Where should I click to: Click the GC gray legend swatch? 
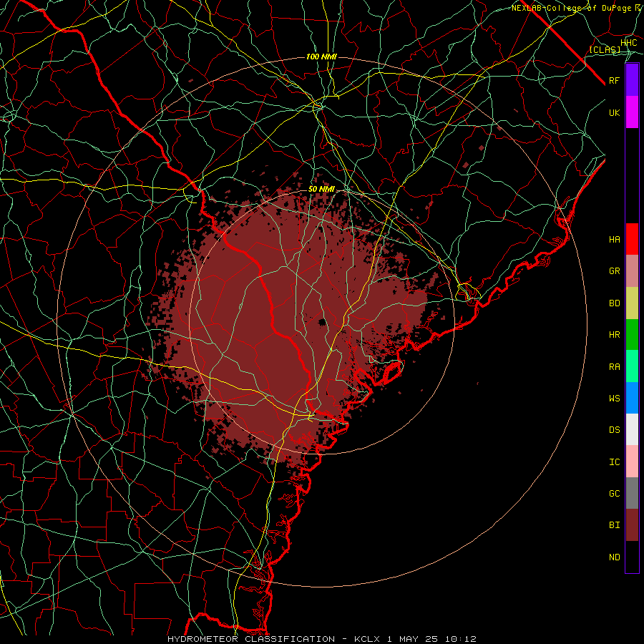pyautogui.click(x=632, y=493)
